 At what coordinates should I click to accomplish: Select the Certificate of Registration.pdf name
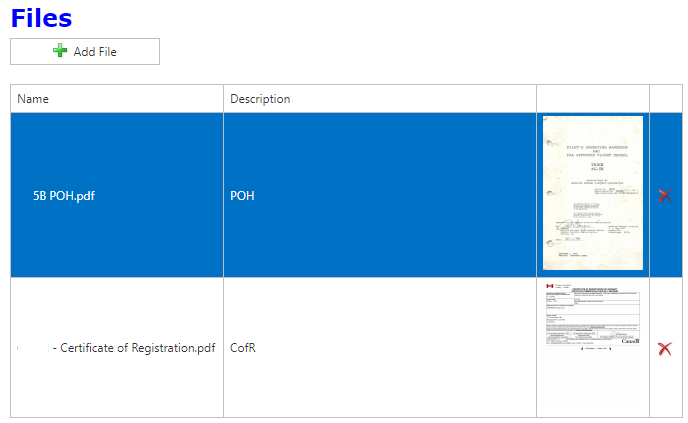137,349
